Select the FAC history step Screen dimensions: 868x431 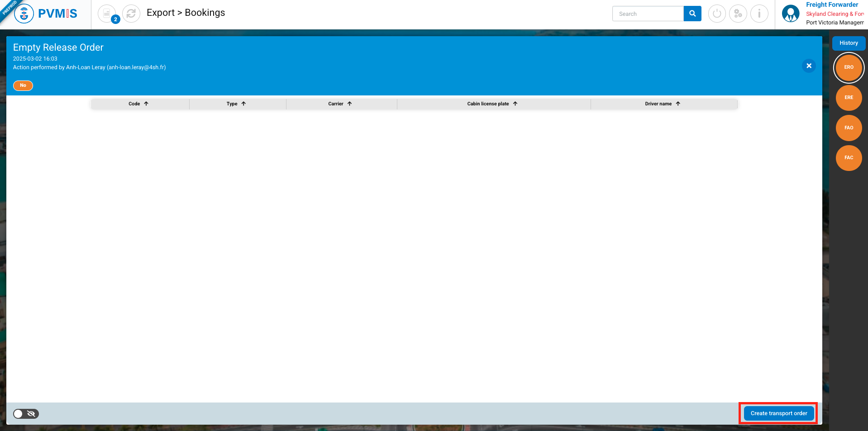849,158
